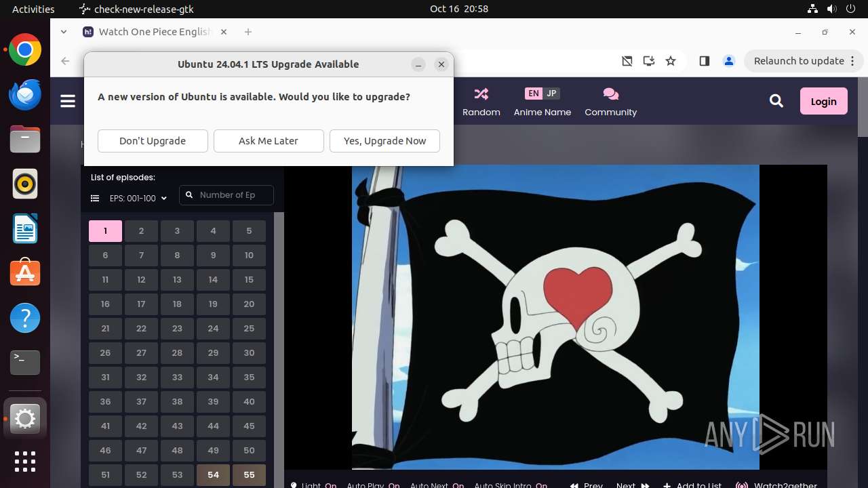Toggle Light On setting
Screen dimensions: 868x488
314,485
